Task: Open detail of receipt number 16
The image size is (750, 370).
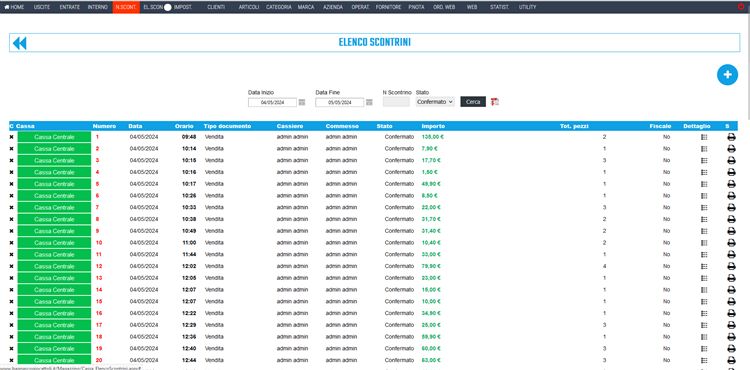Action: tap(704, 313)
